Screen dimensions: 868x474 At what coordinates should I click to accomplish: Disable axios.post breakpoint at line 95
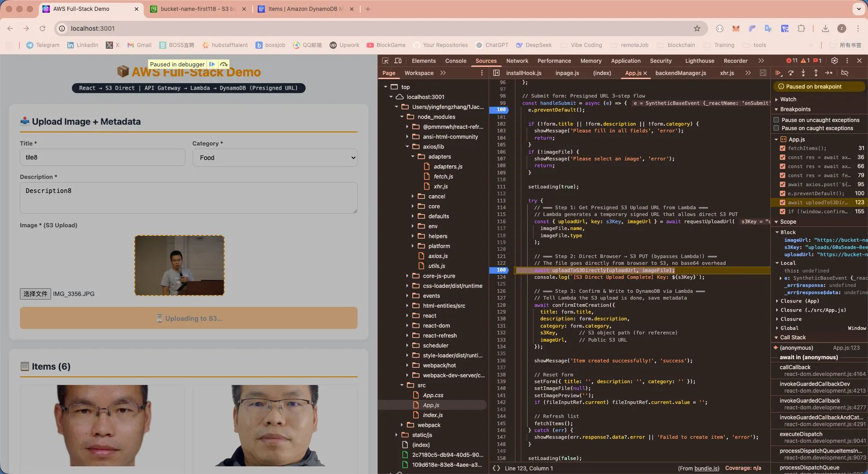pyautogui.click(x=783, y=184)
